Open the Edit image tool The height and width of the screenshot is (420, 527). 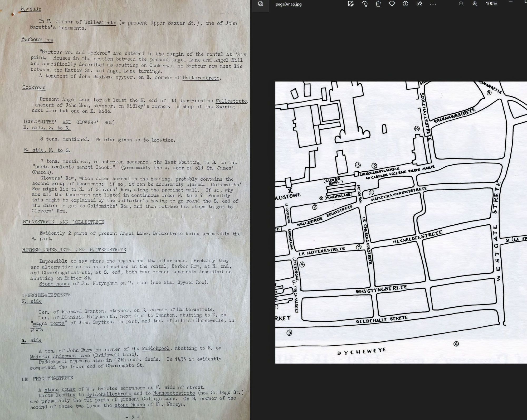click(351, 4)
